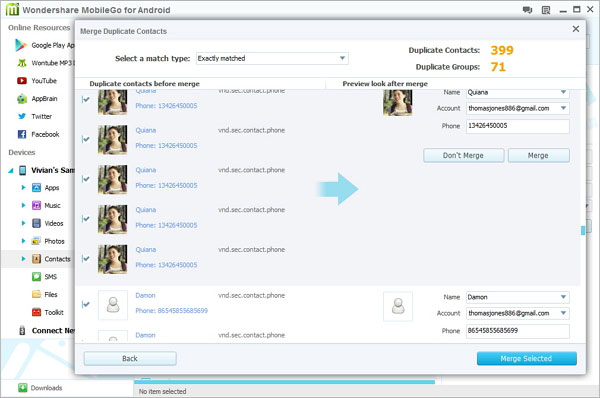Click the "No item selected" status text

click(x=162, y=391)
